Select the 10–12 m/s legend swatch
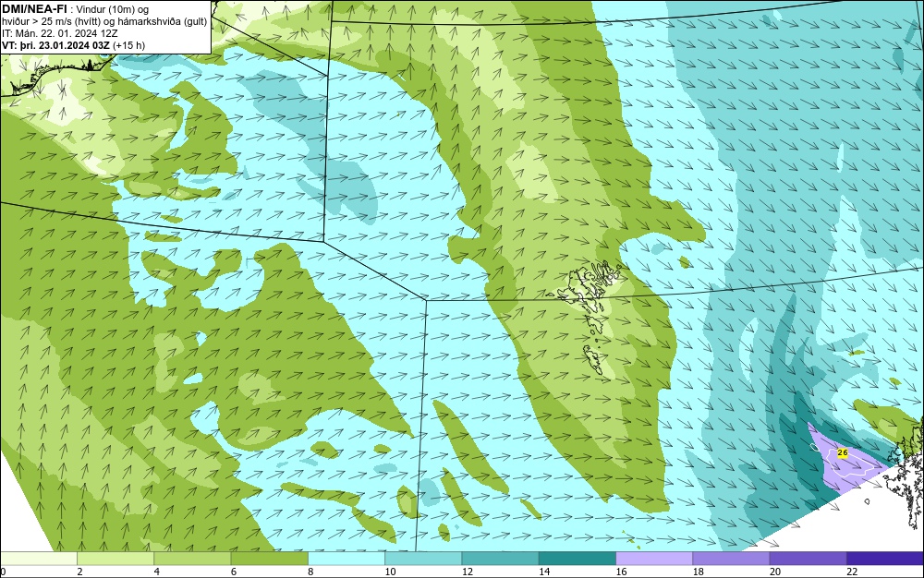The image size is (924, 578). pyautogui.click(x=423, y=558)
